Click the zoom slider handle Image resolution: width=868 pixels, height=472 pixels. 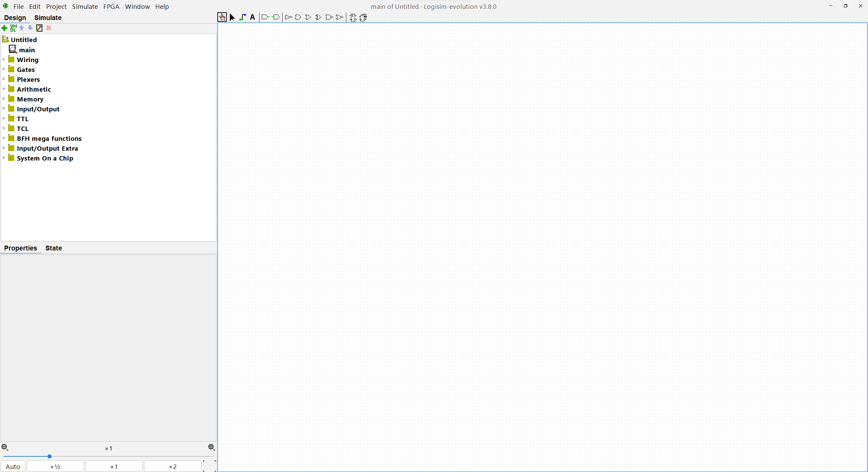tap(50, 456)
